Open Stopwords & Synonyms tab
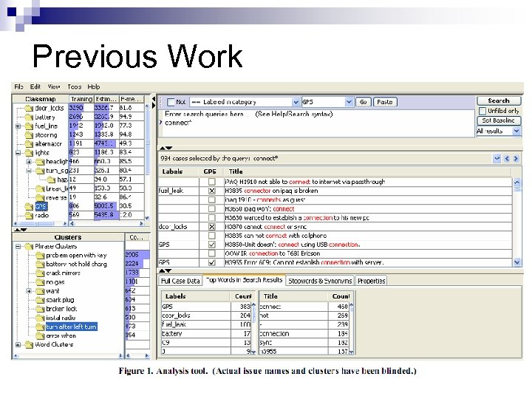 320,281
